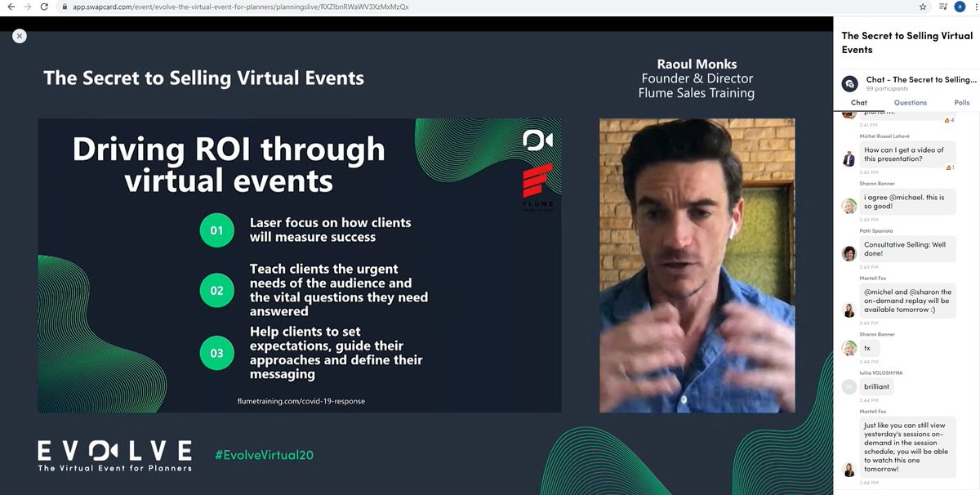
Task: Click the 'on-demand replay will be available' message
Action: pos(908,301)
